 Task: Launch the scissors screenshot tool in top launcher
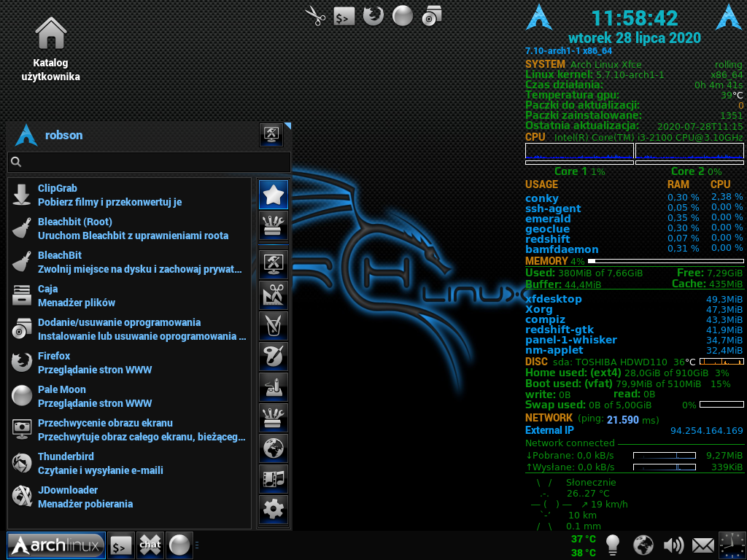point(315,15)
